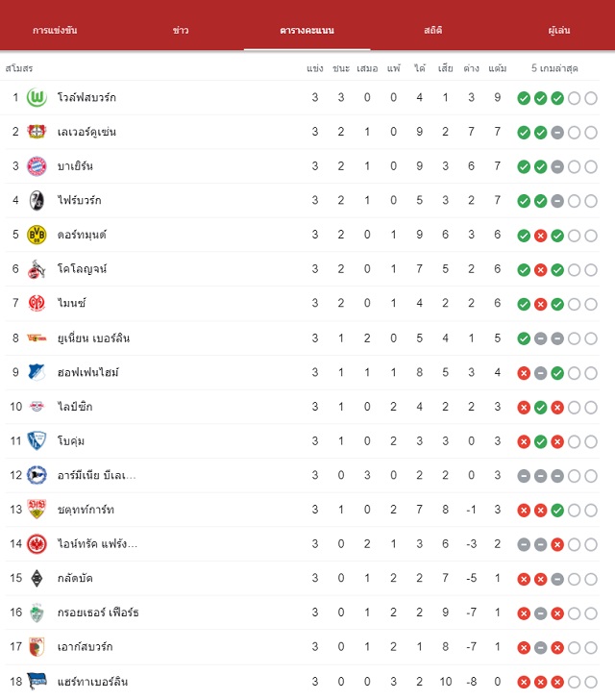This screenshot has width=615, height=700.
Task: Click the ตารางคะแนน tab
Action: tap(307, 31)
